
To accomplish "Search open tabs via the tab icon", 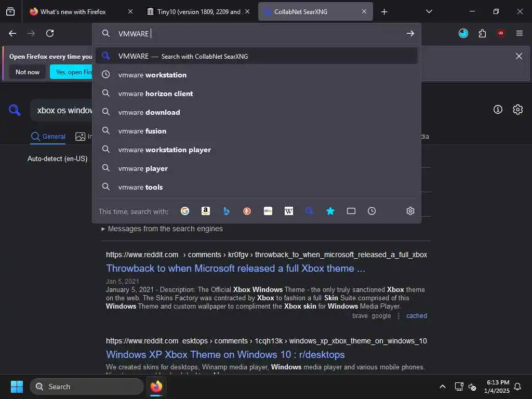I will pos(351,211).
